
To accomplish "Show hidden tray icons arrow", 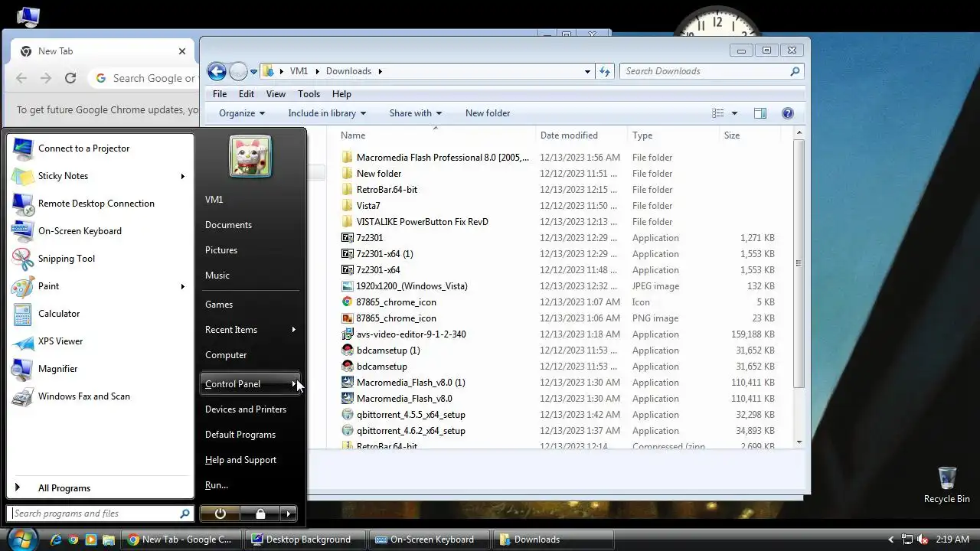I will (890, 540).
